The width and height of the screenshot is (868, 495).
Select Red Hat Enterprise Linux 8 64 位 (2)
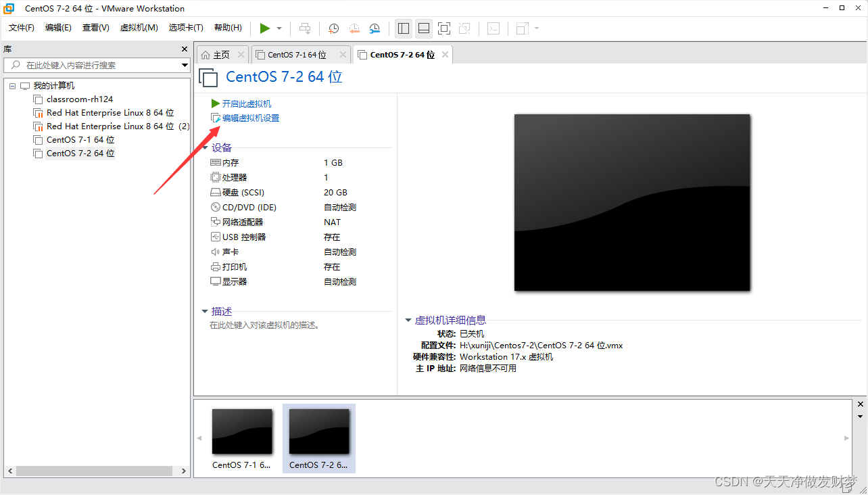coord(118,126)
